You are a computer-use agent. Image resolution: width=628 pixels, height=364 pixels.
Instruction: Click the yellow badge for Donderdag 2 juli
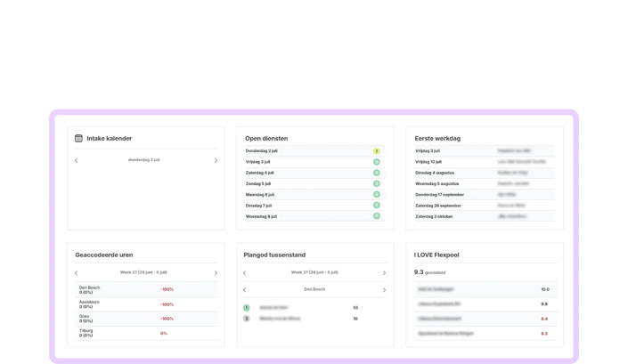tap(377, 150)
